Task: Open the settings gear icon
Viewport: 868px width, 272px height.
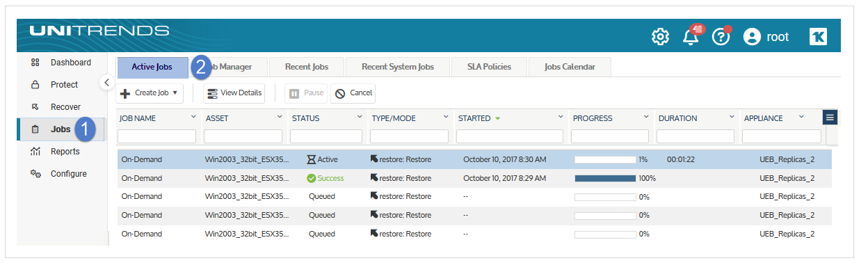Action: pos(660,37)
